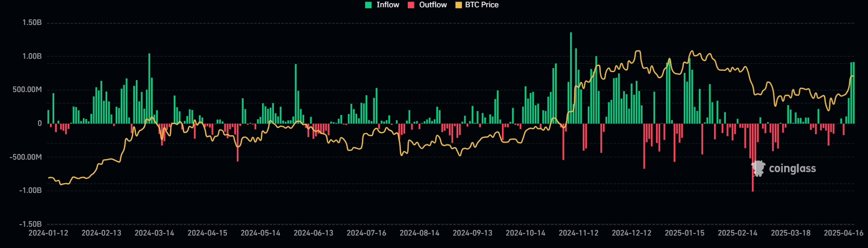Click the 2024-11-12 x-axis date label

point(578,233)
